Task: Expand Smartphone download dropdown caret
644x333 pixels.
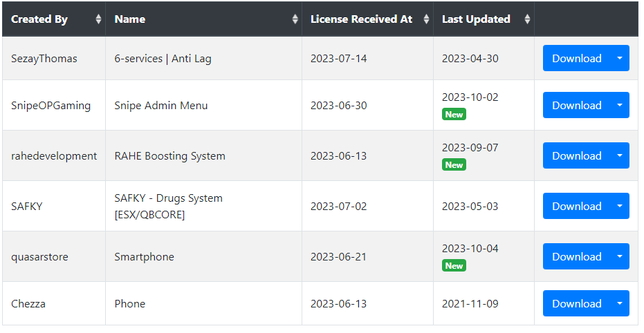Action: click(620, 256)
